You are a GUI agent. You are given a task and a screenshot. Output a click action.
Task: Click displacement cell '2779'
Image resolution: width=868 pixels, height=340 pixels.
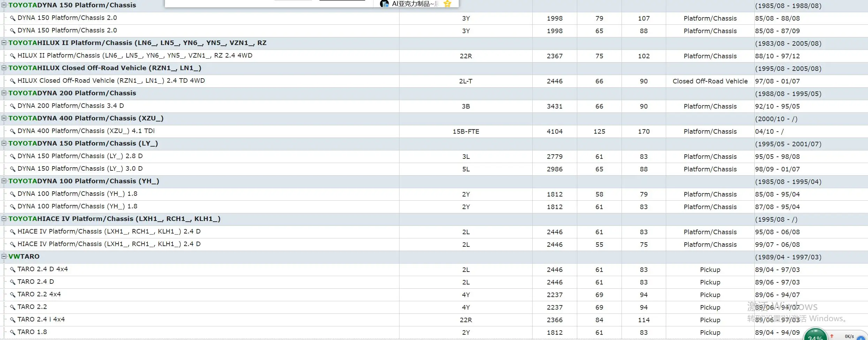point(555,157)
